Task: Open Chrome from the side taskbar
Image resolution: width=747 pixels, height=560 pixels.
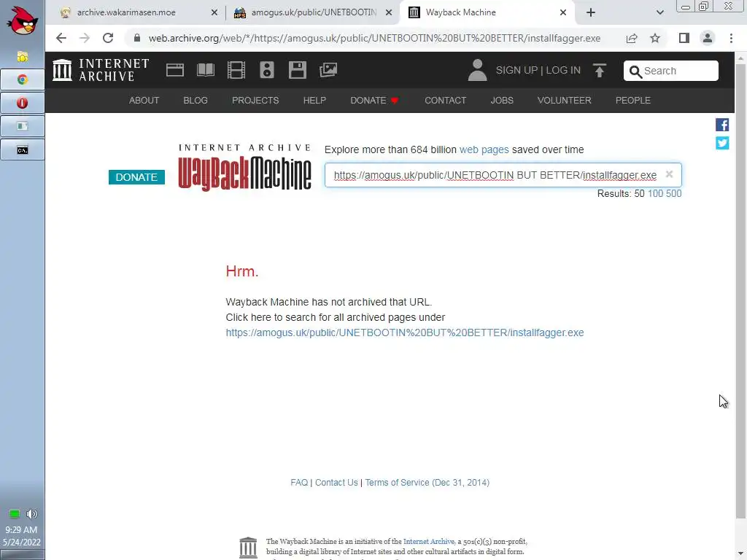Action: pos(23,79)
